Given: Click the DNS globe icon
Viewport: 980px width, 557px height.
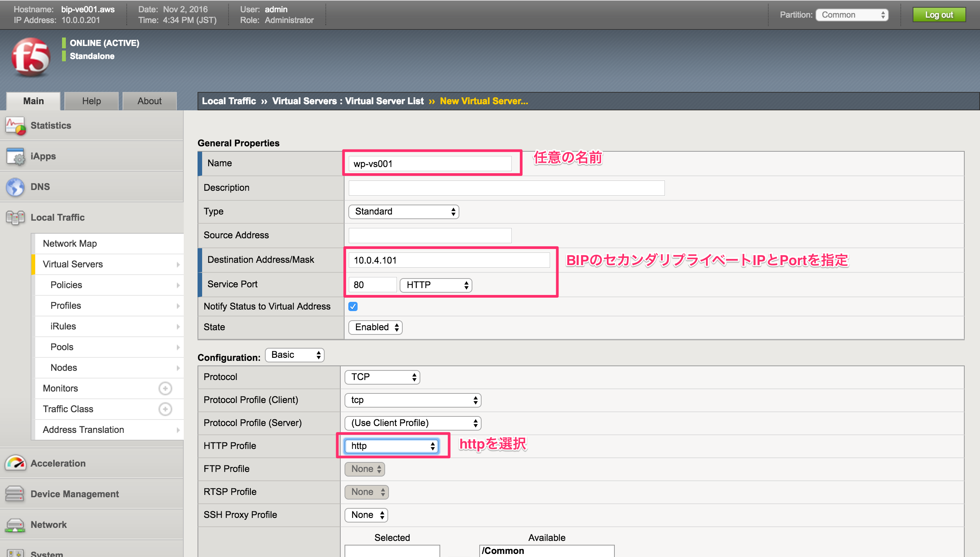Looking at the screenshot, I should pos(15,187).
